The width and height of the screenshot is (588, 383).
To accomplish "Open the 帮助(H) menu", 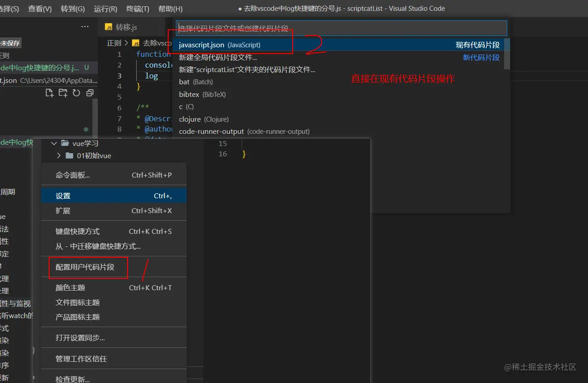I will [x=170, y=9].
